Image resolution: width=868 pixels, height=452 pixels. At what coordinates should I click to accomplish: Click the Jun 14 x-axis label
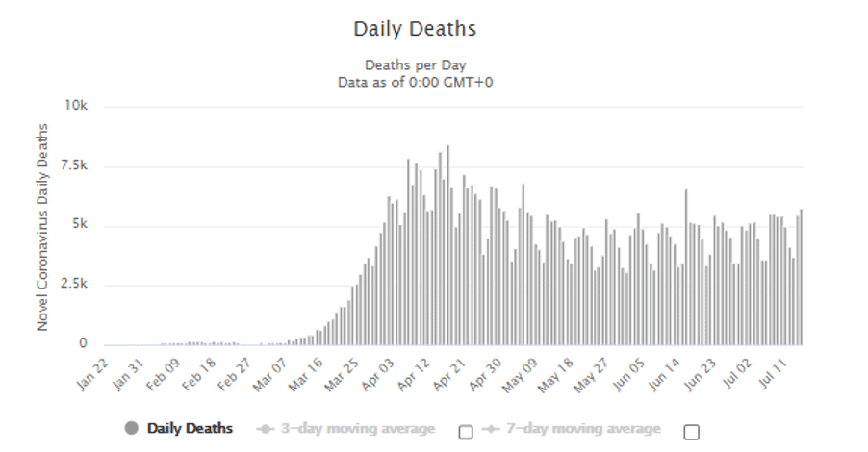[665, 375]
